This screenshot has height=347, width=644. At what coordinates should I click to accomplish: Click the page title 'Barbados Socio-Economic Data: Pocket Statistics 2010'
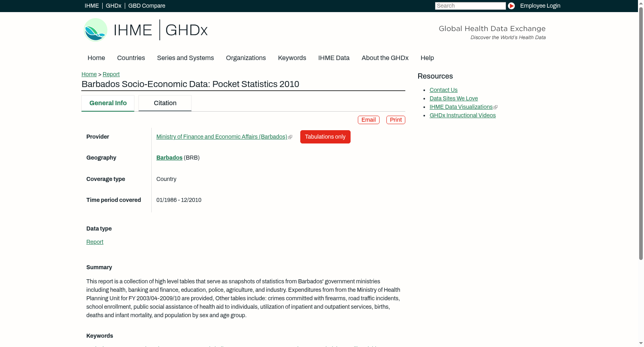click(190, 84)
